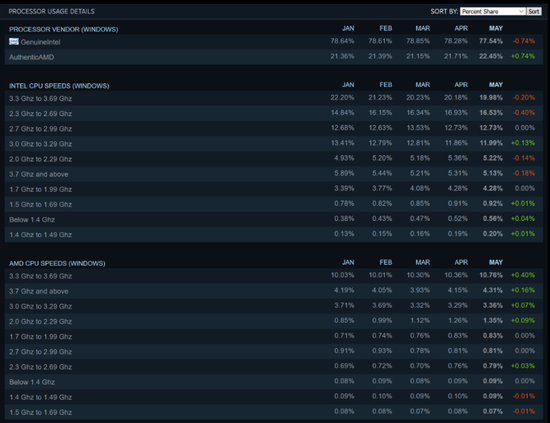This screenshot has width=550, height=423.
Task: Select Intel Below 1.4 Ghz row
Action: pyautogui.click(x=274, y=220)
